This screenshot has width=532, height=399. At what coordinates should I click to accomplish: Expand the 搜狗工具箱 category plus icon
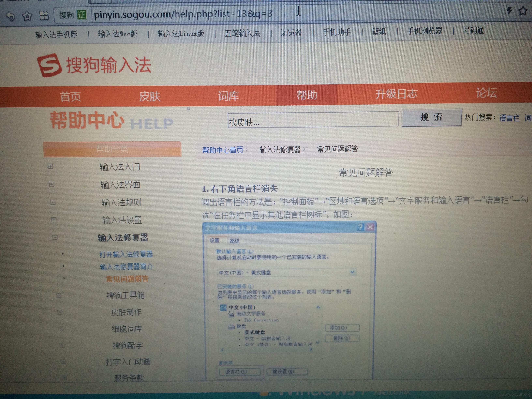pyautogui.click(x=59, y=295)
